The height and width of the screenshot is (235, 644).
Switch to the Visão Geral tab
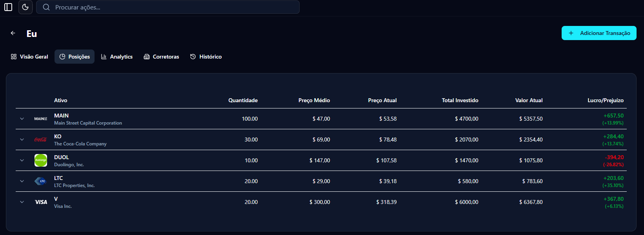(x=29, y=57)
